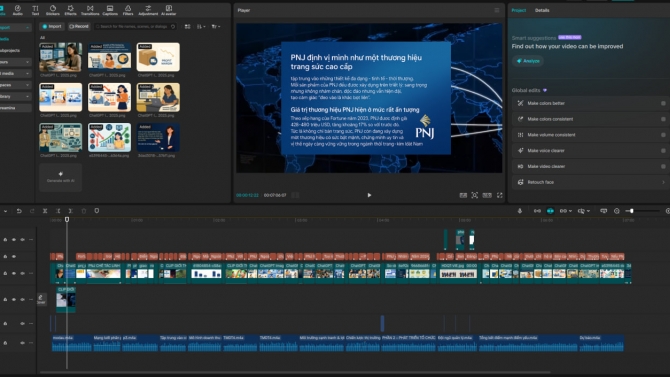Open the media filter dropdown
670x377 pixels.
click(x=216, y=27)
